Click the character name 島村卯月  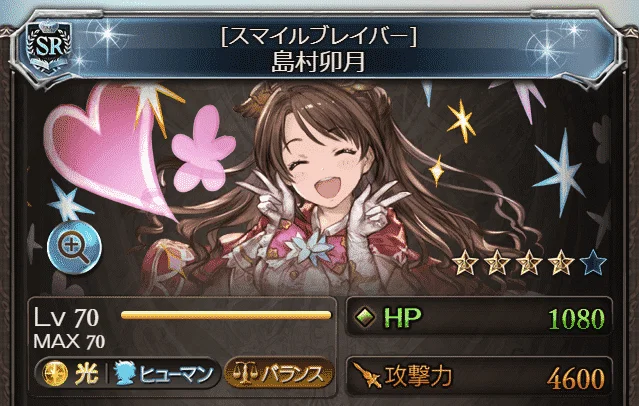click(x=318, y=62)
